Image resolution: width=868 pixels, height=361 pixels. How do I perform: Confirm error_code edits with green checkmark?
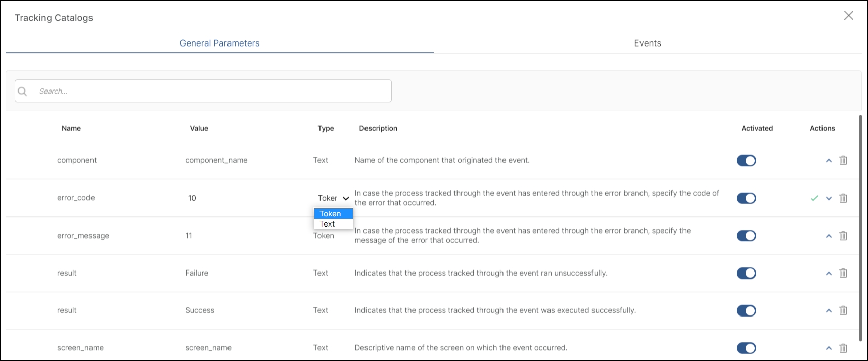click(814, 198)
